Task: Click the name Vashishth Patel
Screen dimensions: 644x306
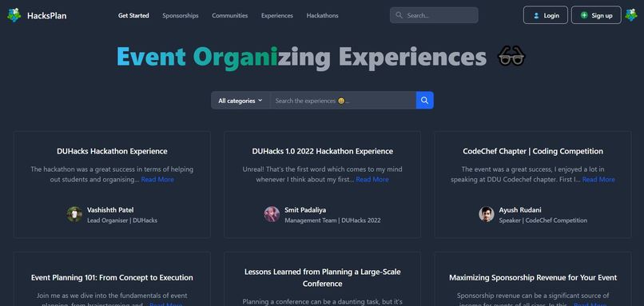Action: [110, 210]
